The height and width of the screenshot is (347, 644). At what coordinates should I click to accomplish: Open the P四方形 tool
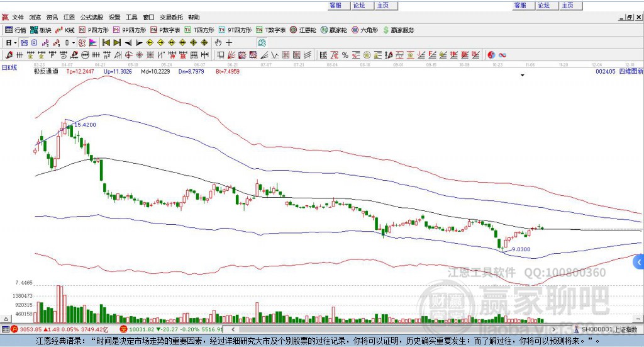point(94,30)
